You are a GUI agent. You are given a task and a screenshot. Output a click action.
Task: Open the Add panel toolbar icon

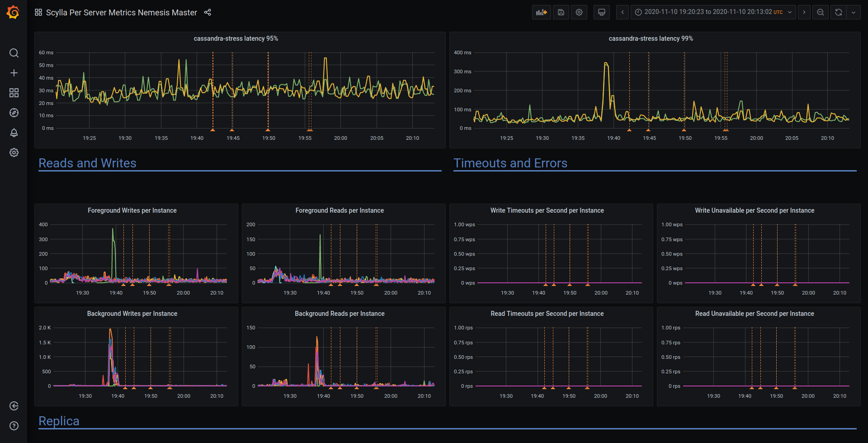(541, 12)
